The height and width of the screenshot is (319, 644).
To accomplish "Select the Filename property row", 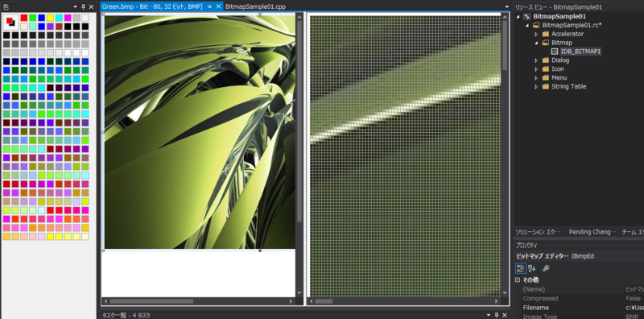I will click(x=579, y=308).
